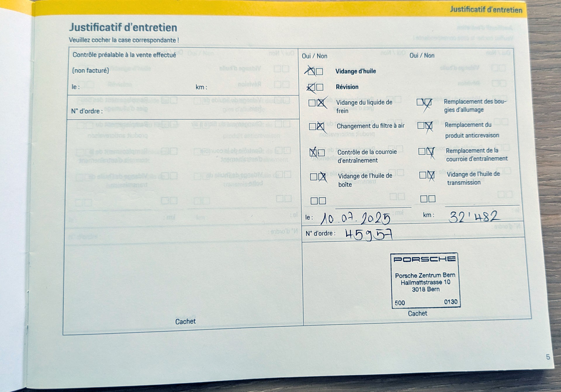
Task: Click the 'Veuillez cocher la case correspondante !' instruction
Action: point(124,40)
